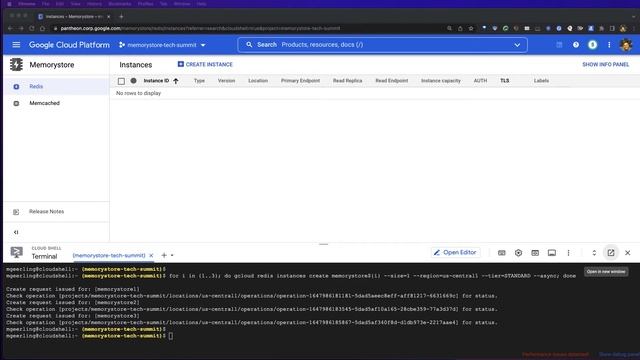Image resolution: width=640 pixels, height=360 pixels.
Task: Select Redis in the sidebar
Action: point(56,87)
